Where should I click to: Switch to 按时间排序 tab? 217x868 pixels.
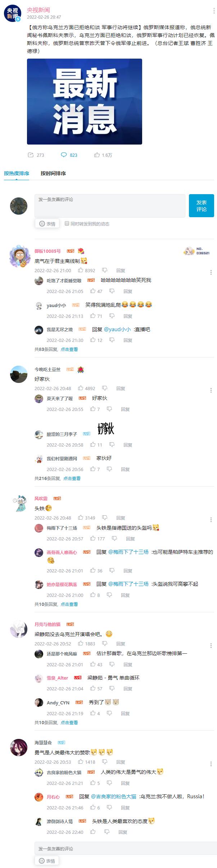pos(53,173)
